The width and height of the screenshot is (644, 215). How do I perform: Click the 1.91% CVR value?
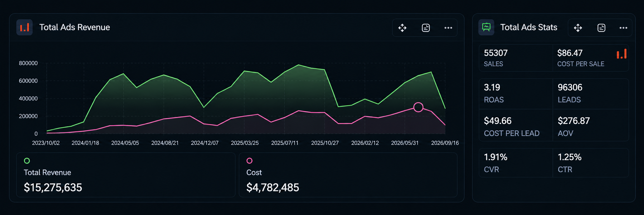click(495, 157)
